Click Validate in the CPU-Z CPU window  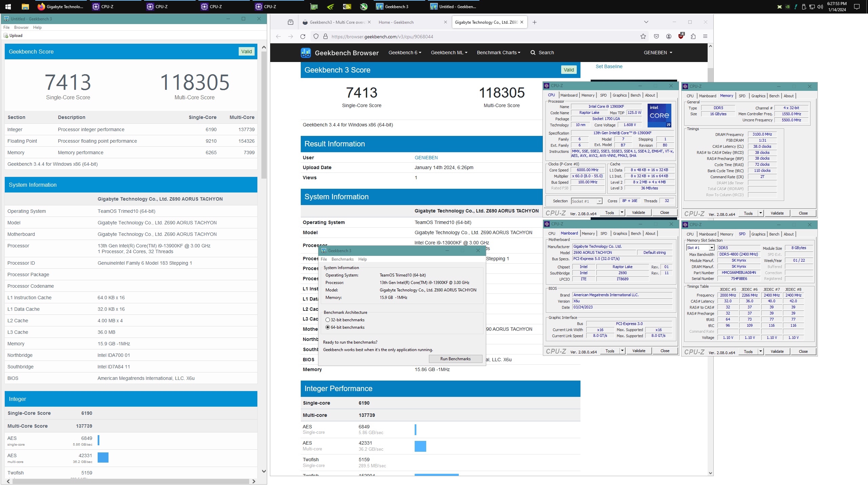click(638, 212)
